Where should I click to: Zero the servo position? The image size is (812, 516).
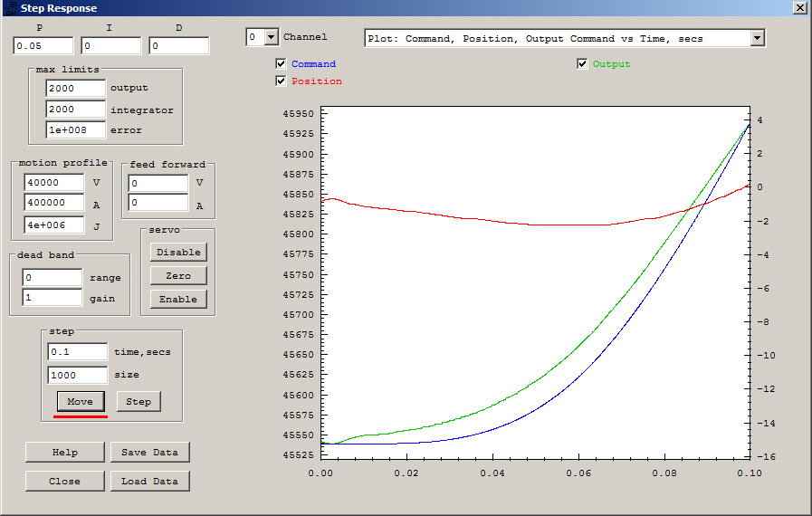pos(178,275)
